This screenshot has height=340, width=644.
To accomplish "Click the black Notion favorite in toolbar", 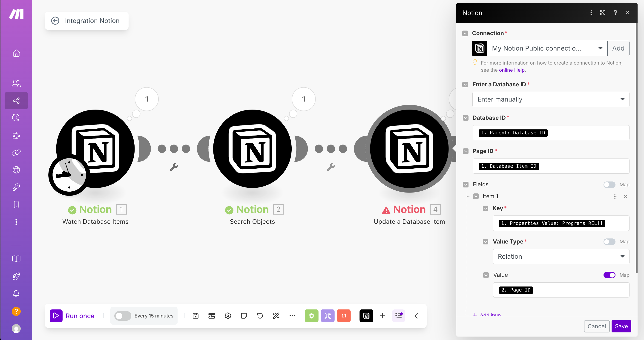I will point(366,316).
